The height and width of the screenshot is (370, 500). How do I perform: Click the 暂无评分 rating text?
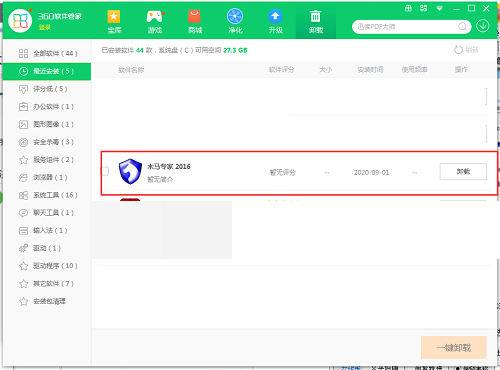283,172
